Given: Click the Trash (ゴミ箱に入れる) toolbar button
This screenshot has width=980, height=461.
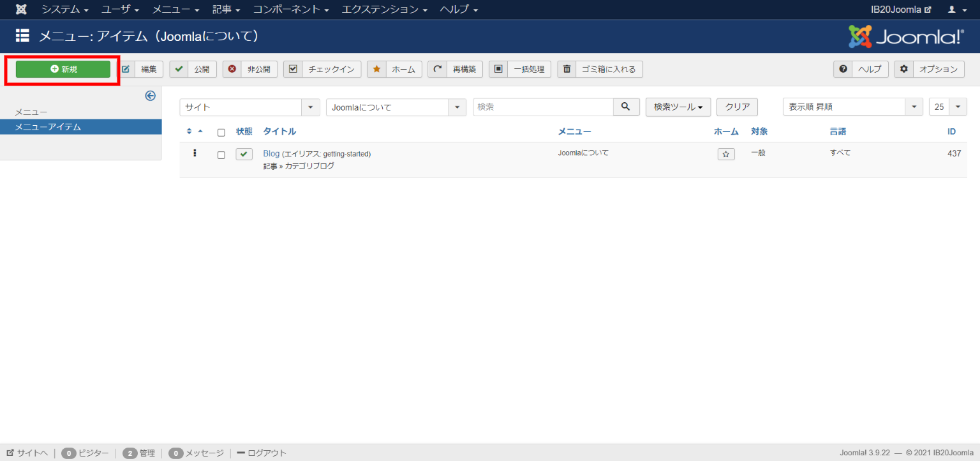Looking at the screenshot, I should 600,69.
